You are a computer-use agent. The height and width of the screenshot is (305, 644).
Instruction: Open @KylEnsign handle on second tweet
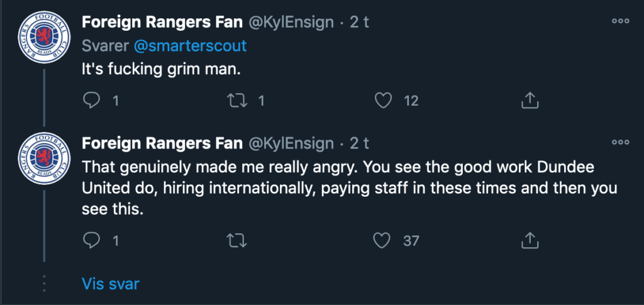(x=291, y=143)
